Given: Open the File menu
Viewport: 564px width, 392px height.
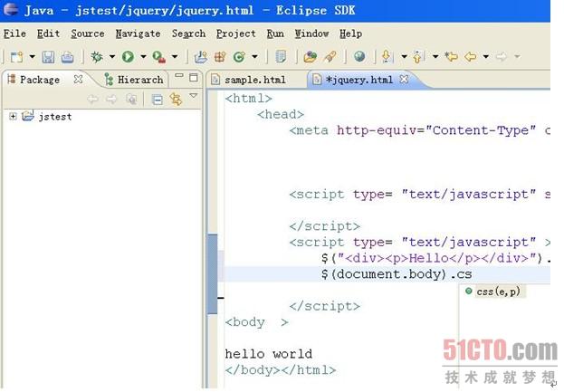Looking at the screenshot, I should point(14,33).
